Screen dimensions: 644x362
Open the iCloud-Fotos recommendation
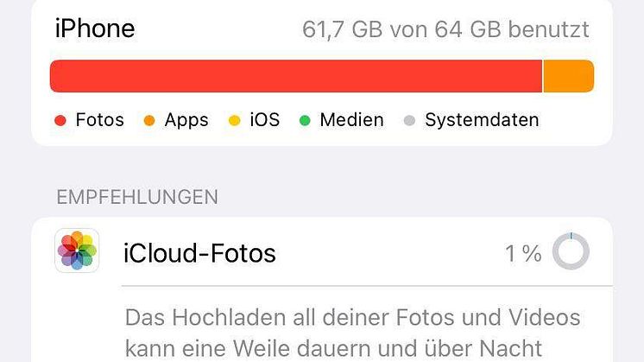click(200, 253)
